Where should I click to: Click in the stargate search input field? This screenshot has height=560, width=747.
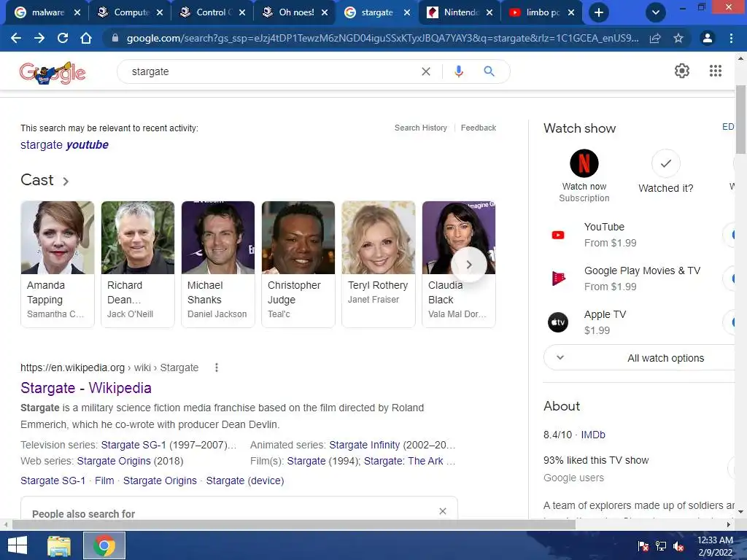point(271,71)
